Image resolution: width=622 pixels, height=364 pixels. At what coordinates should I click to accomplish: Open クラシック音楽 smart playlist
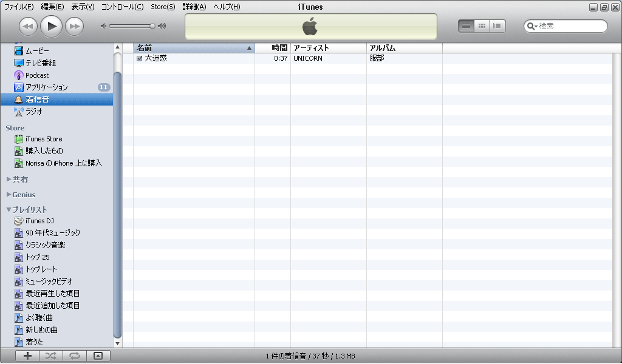(56, 245)
